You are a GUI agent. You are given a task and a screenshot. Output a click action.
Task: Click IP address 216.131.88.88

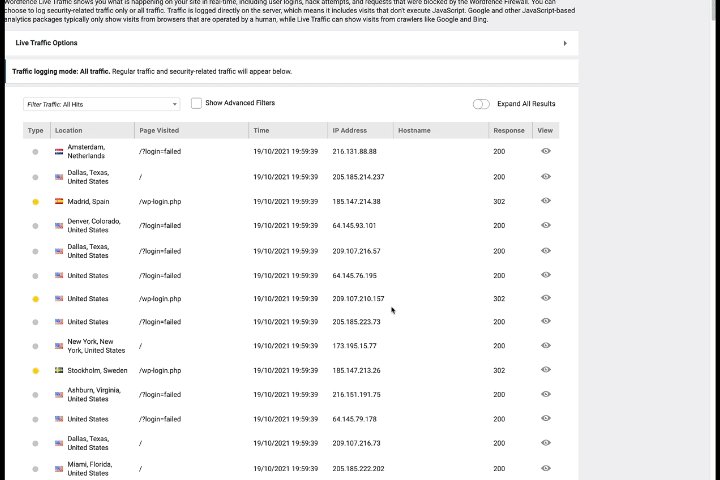354,151
